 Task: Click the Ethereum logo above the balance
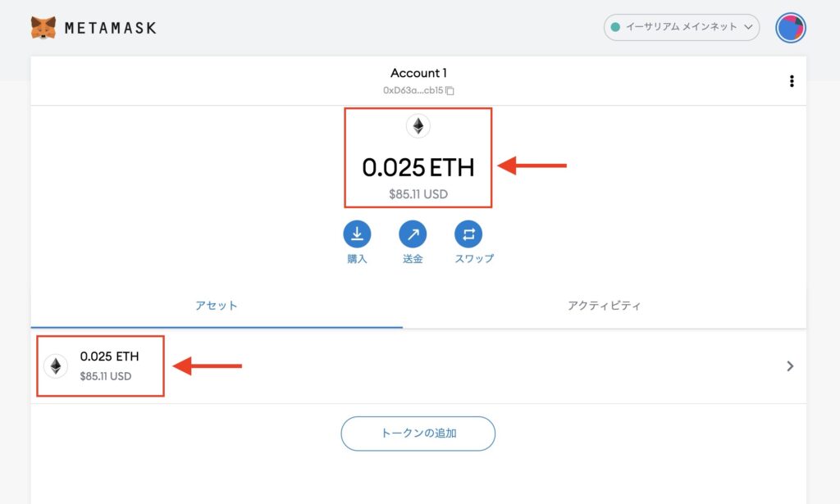pyautogui.click(x=418, y=126)
